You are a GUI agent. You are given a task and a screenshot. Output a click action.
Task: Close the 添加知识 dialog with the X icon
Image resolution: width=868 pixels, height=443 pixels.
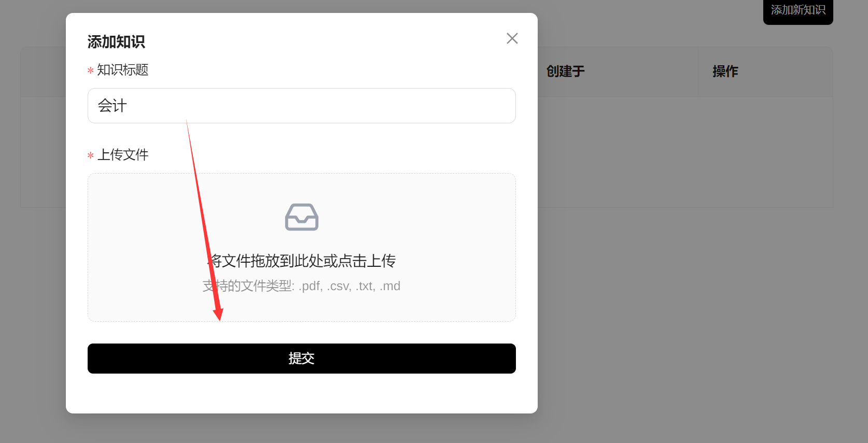(512, 38)
